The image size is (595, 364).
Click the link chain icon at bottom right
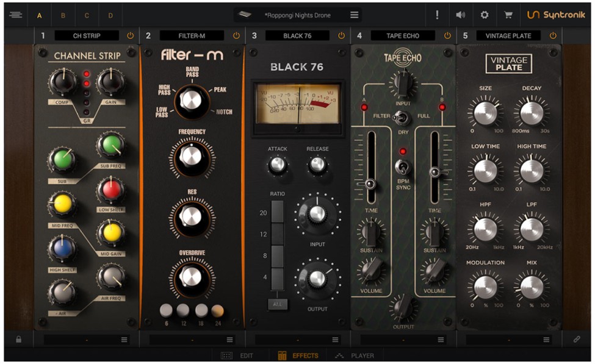click(x=577, y=340)
